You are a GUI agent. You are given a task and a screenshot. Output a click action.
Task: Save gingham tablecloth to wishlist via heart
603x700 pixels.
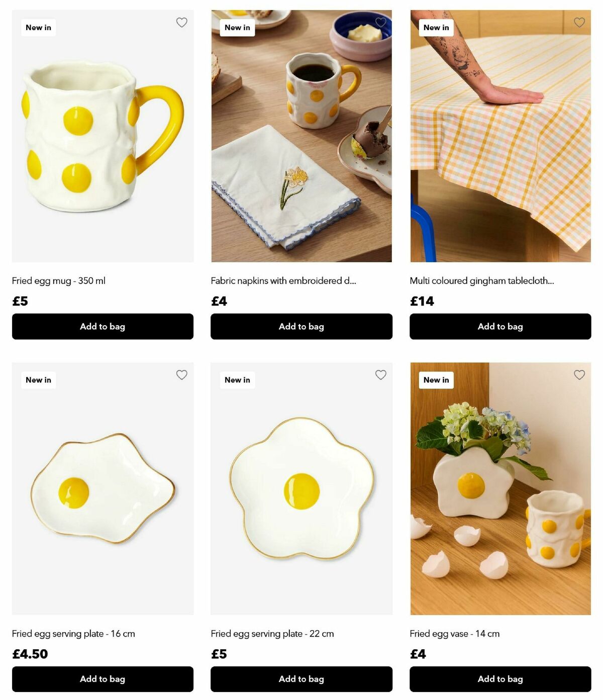click(579, 23)
